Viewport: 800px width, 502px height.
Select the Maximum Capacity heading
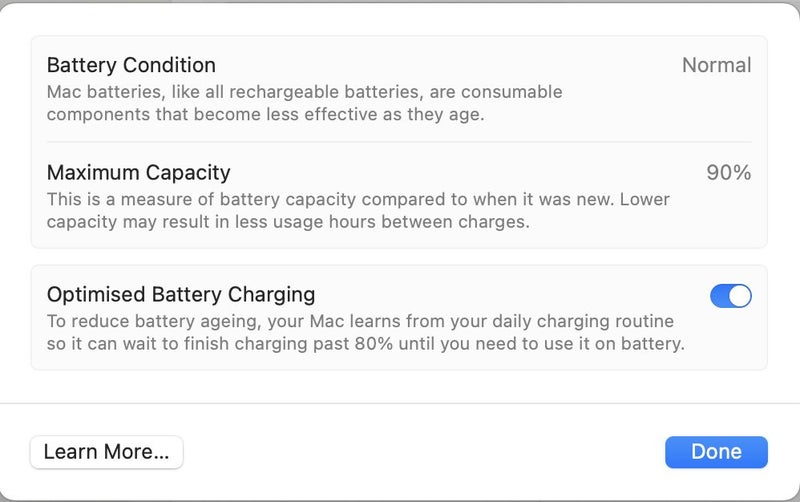pyautogui.click(x=138, y=173)
